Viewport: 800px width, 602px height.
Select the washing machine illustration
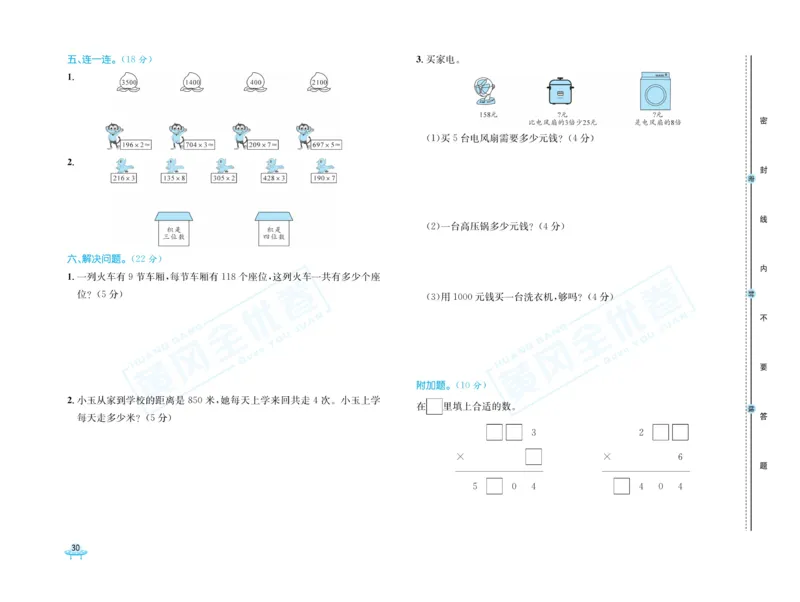pyautogui.click(x=656, y=90)
